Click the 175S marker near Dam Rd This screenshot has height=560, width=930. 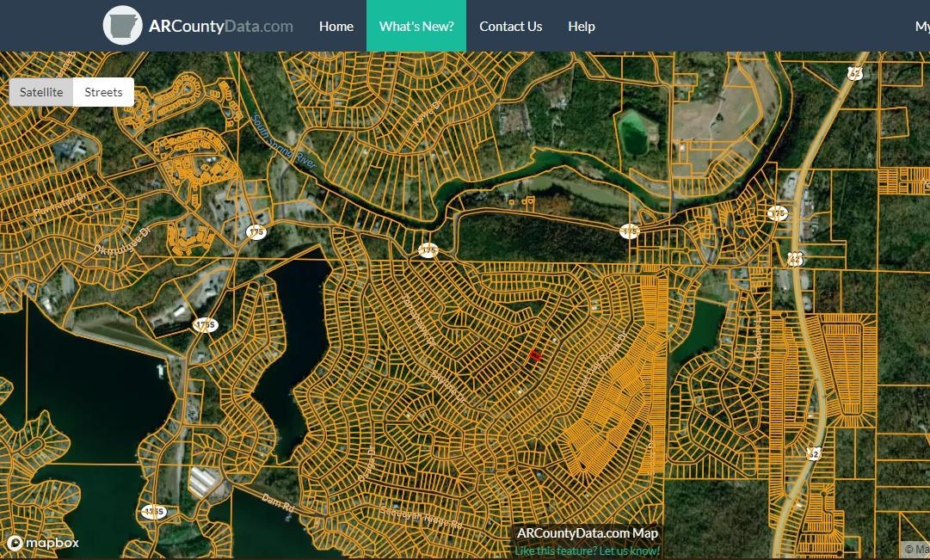click(x=154, y=512)
